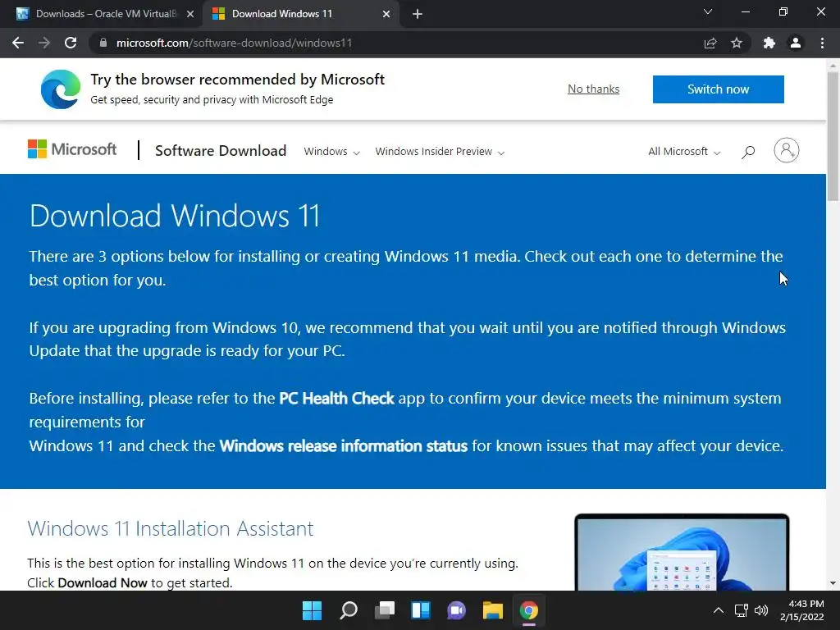The height and width of the screenshot is (630, 840).
Task: Click the scrollbar down arrow
Action: pyautogui.click(x=833, y=583)
